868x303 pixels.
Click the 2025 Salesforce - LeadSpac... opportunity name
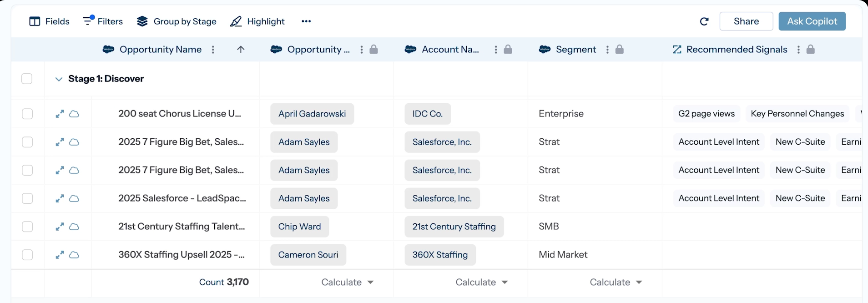182,198
